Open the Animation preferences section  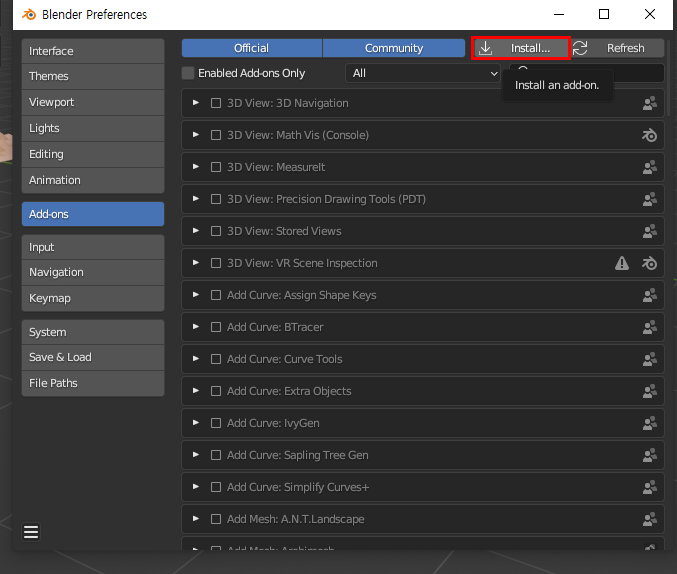[x=93, y=180]
